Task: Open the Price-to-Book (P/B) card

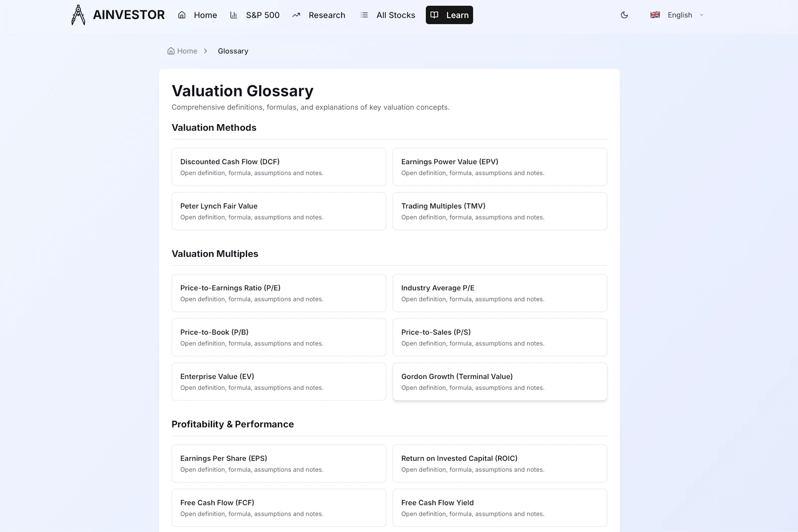Action: (x=279, y=338)
